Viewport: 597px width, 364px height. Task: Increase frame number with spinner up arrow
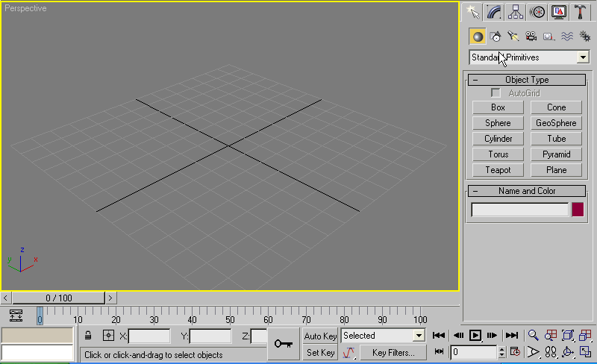click(x=501, y=349)
